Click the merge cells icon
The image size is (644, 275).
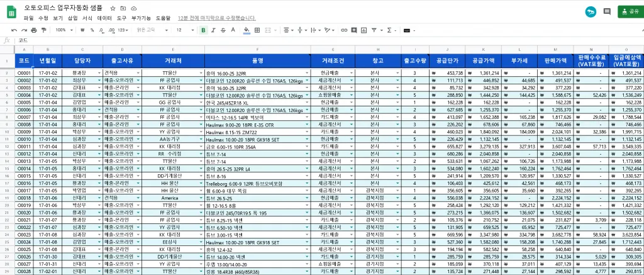(269, 30)
